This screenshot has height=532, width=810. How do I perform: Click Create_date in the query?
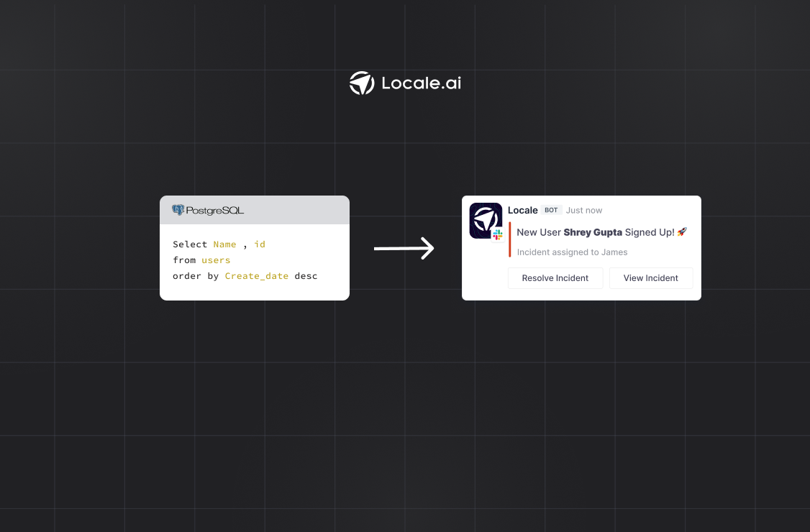257,276
